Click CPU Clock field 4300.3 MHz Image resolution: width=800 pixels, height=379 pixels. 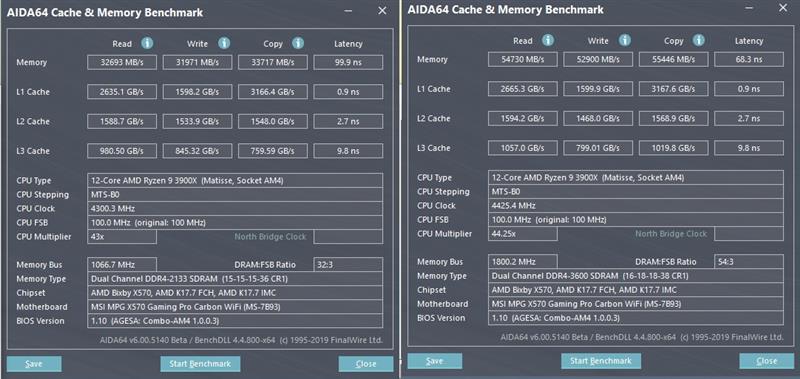click(x=235, y=208)
